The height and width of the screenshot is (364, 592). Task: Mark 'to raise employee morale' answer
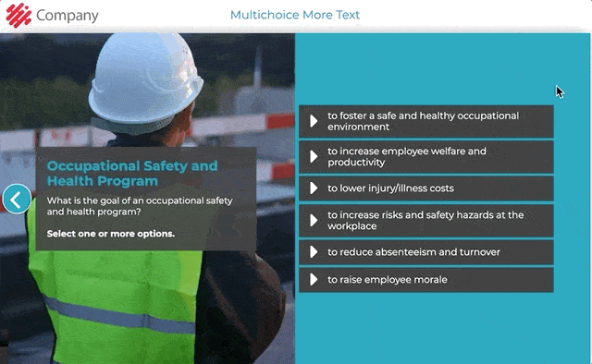[x=426, y=280]
